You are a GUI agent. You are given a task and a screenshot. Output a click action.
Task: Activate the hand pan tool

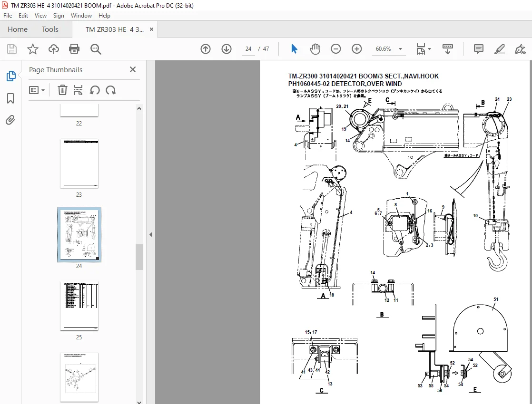pyautogui.click(x=315, y=49)
